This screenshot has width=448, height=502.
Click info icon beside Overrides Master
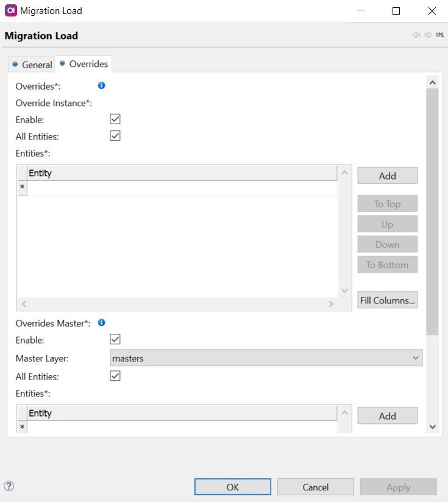tap(102, 323)
